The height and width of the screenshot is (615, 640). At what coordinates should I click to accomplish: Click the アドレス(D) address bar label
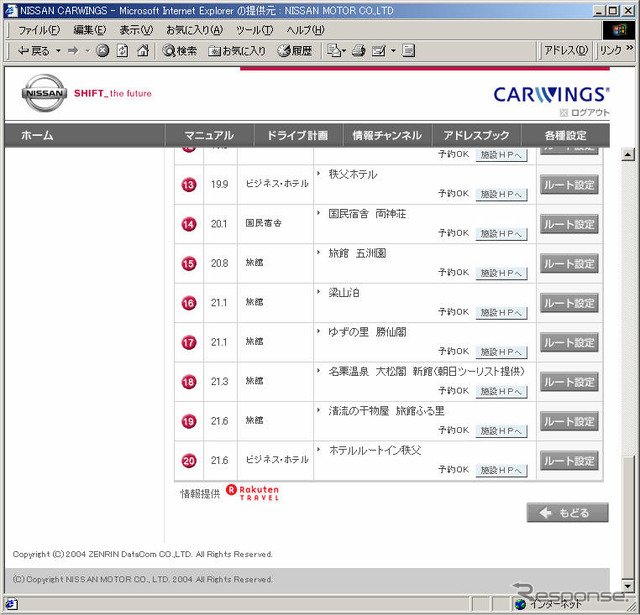click(x=566, y=50)
